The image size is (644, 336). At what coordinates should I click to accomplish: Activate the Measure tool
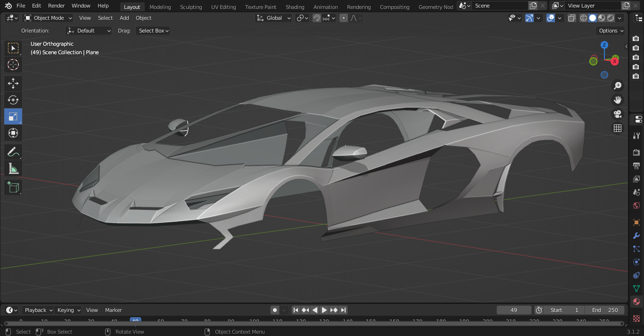tap(13, 168)
